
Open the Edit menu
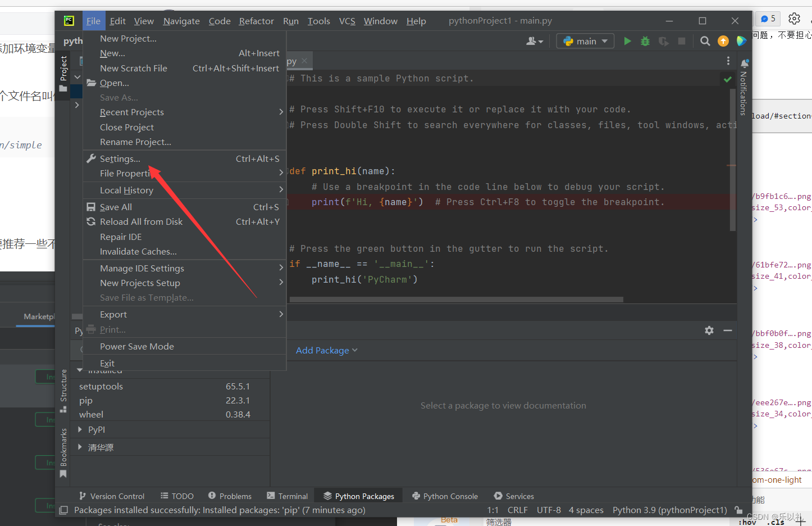click(117, 21)
